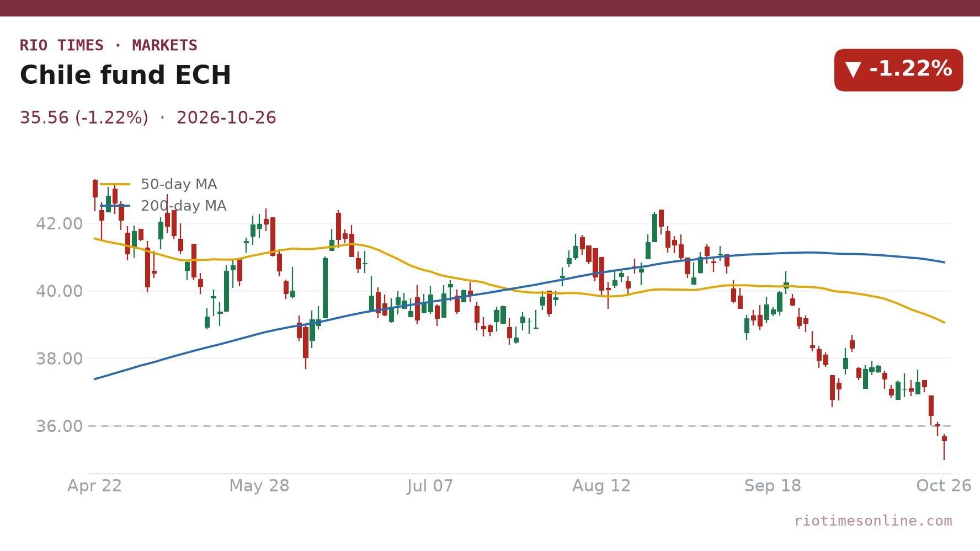The height and width of the screenshot is (551, 980).
Task: Click the yellow 50-day MA legend line
Action: point(115,184)
